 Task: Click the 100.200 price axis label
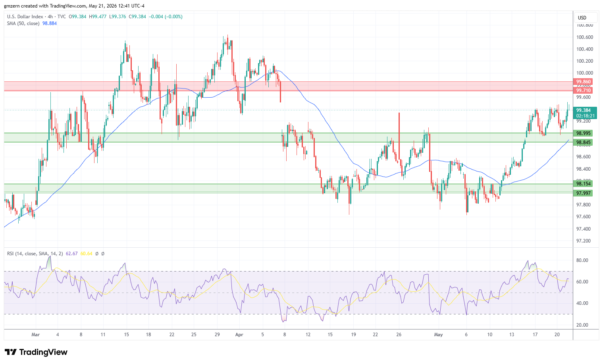click(585, 61)
